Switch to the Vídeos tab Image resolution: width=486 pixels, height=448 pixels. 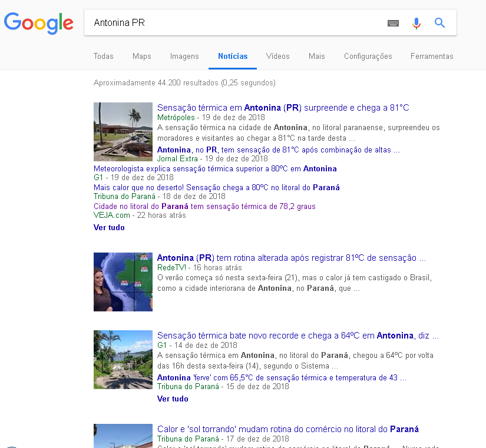click(277, 56)
